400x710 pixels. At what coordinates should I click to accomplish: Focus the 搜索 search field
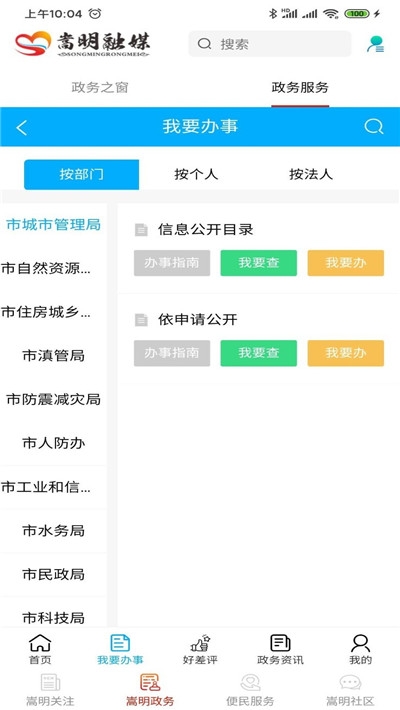coord(270,44)
